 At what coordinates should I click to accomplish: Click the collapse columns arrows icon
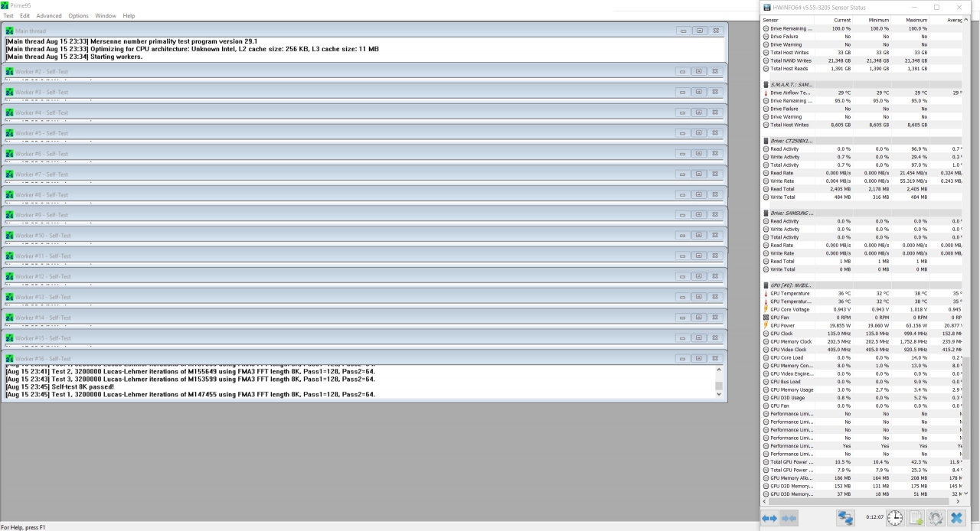click(x=789, y=518)
